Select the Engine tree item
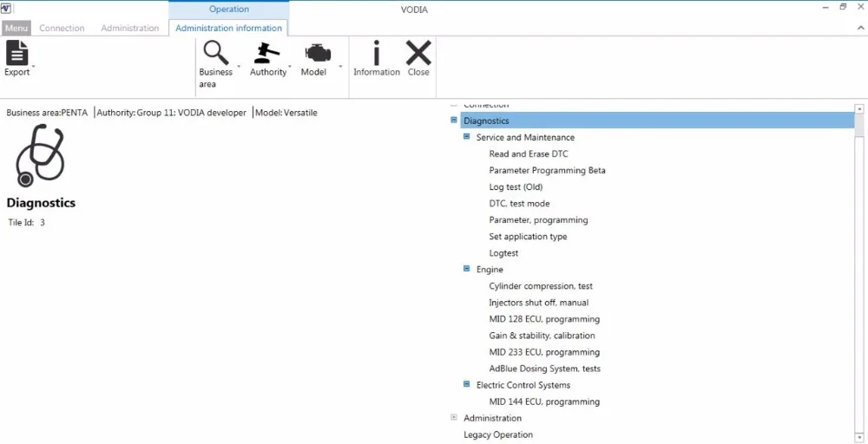Image resolution: width=868 pixels, height=444 pixels. click(490, 270)
